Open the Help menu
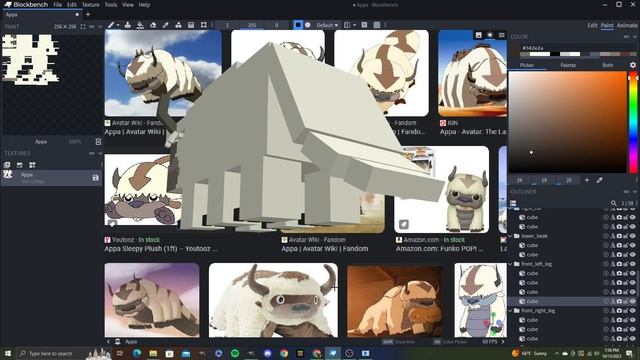 (x=144, y=5)
